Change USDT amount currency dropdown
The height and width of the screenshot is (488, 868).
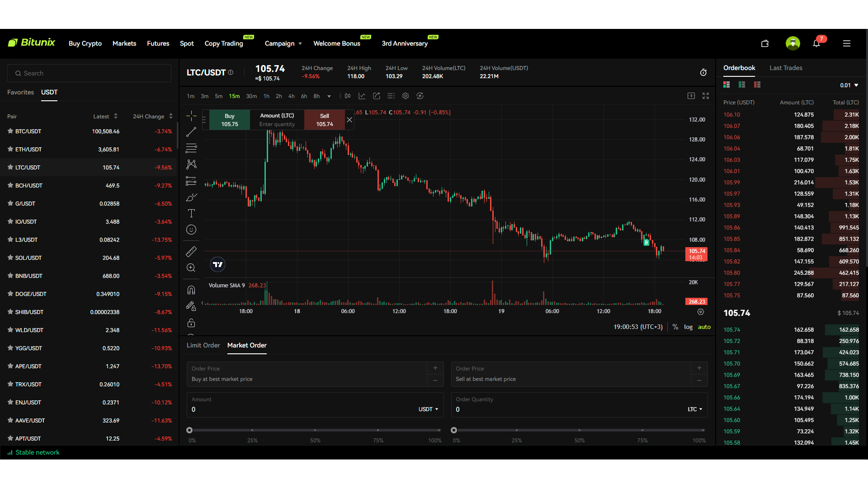428,409
